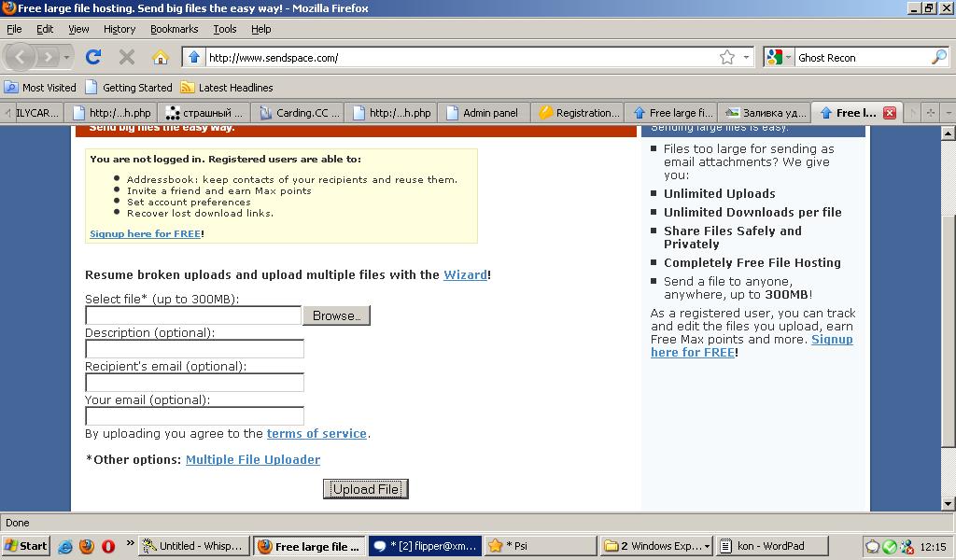Open the address bar history dropdown
The width and height of the screenshot is (956, 560).
(746, 57)
